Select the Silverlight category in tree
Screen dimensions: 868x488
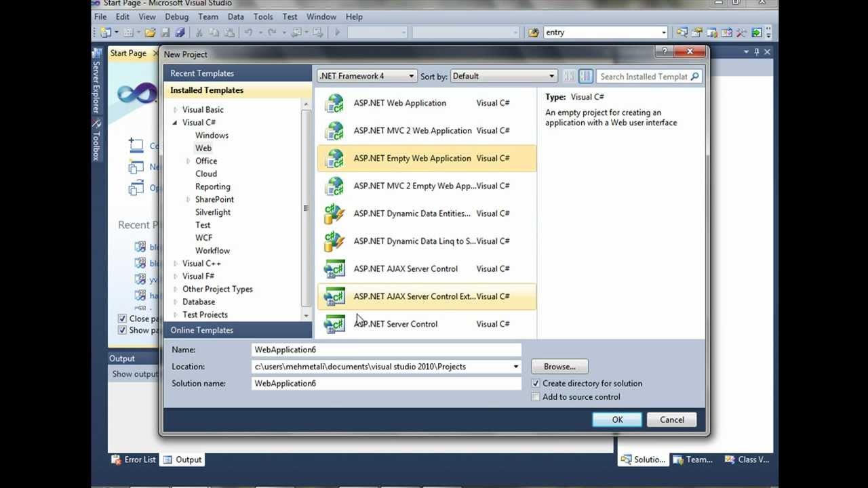[213, 212]
